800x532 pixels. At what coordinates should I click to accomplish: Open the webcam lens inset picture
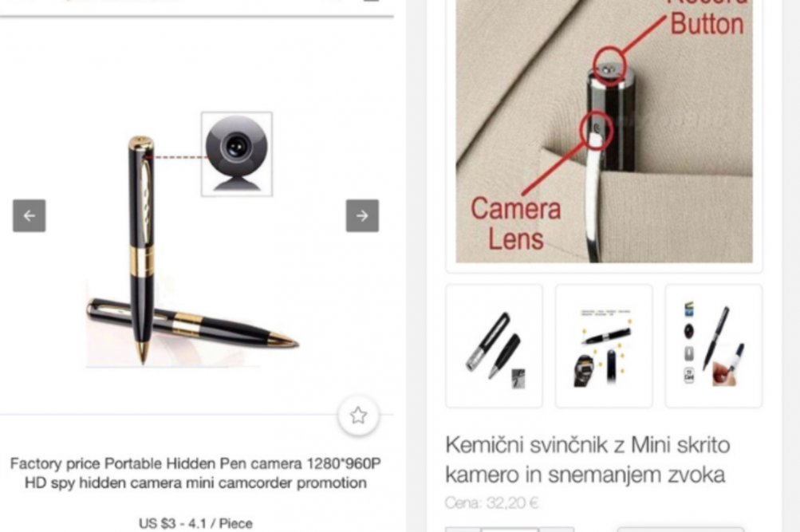tap(237, 154)
